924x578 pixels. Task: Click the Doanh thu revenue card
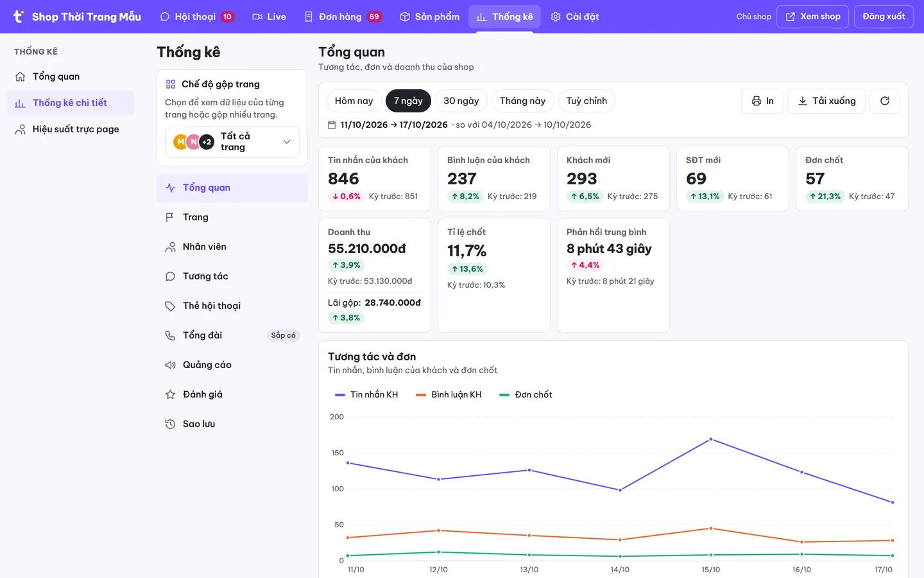coord(375,275)
